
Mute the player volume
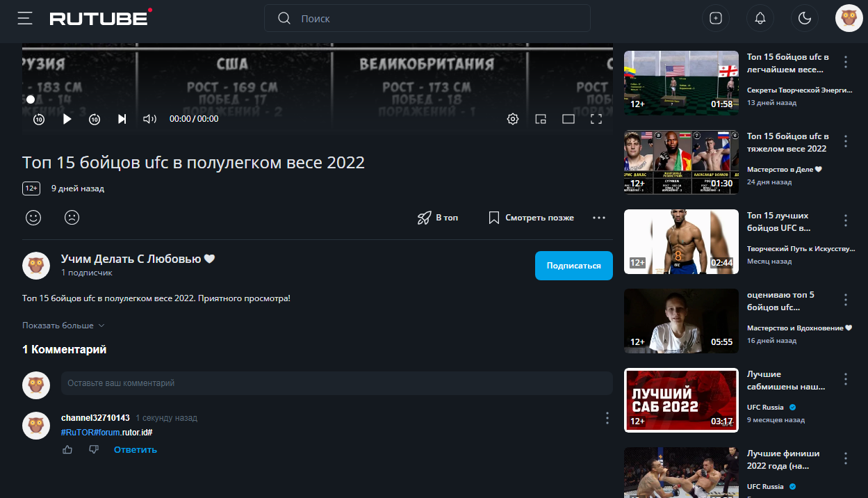click(149, 119)
